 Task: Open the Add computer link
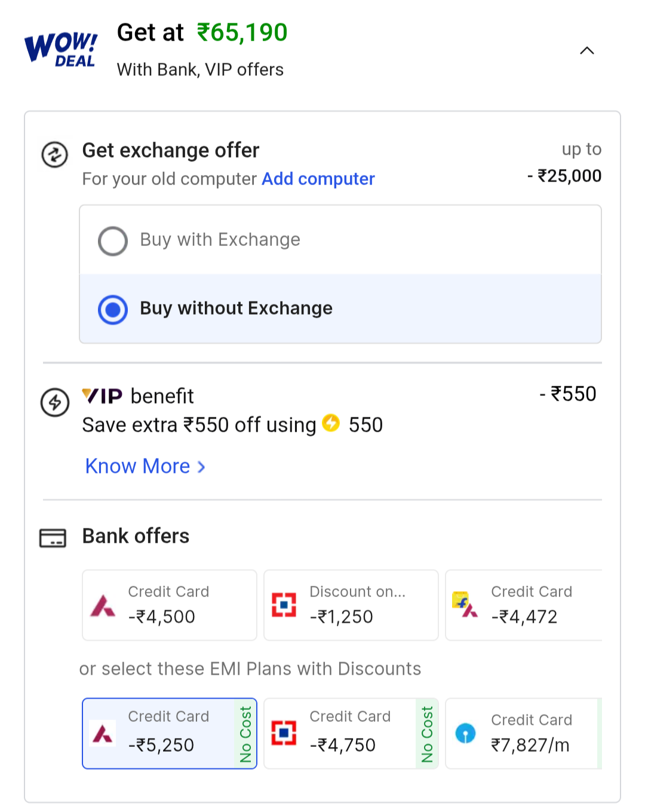tap(318, 179)
